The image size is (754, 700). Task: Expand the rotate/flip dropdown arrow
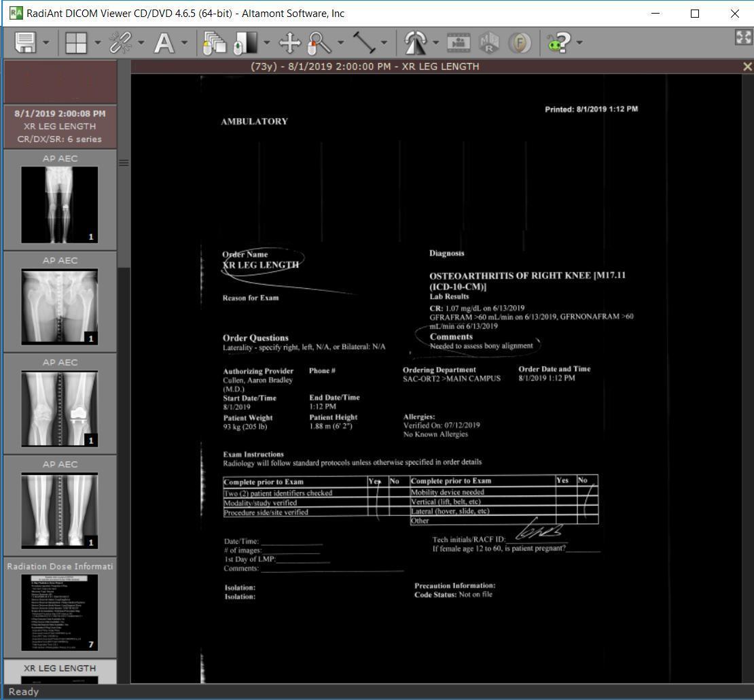[x=435, y=42]
